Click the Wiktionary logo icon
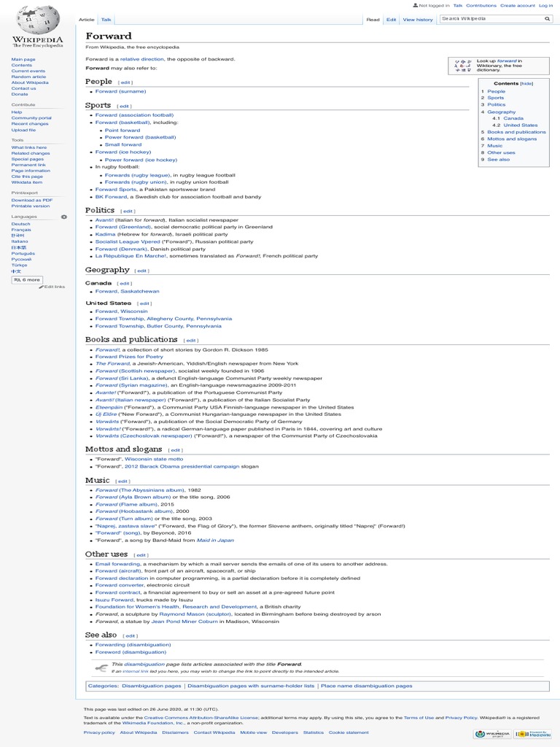The width and height of the screenshot is (560, 747). (462, 66)
